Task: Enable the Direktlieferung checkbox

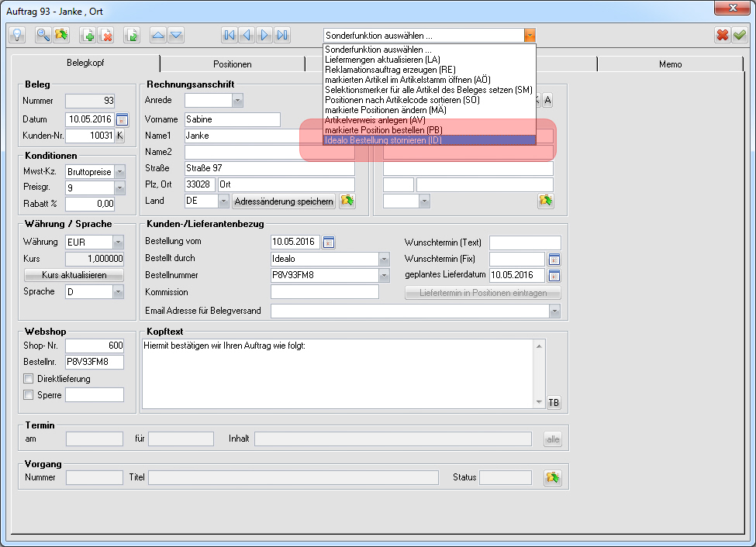Action: tap(29, 379)
